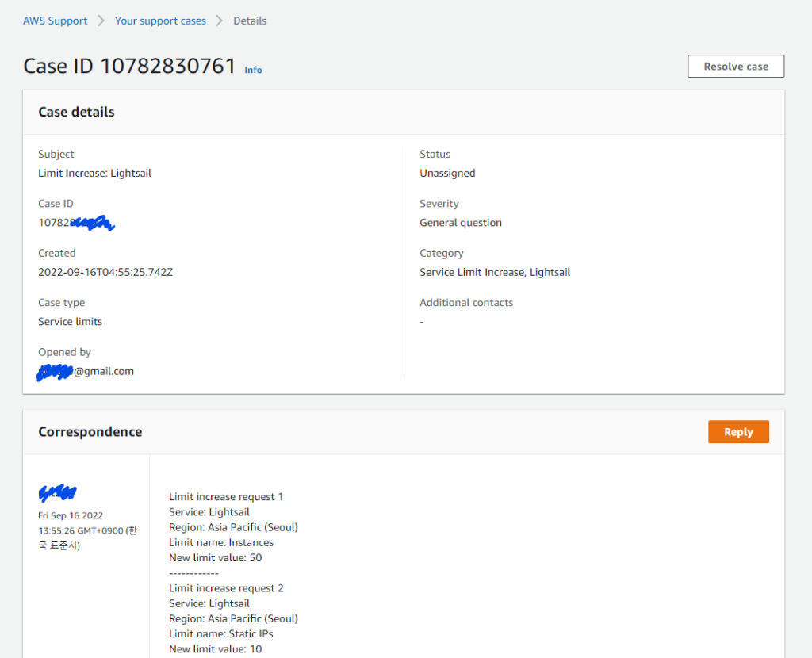
Task: Click the Created field label
Action: pyautogui.click(x=57, y=253)
